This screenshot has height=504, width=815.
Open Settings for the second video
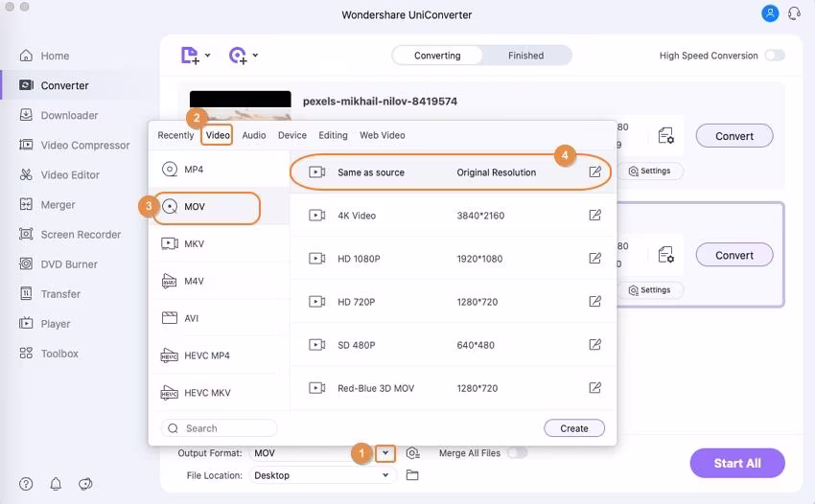tap(650, 290)
